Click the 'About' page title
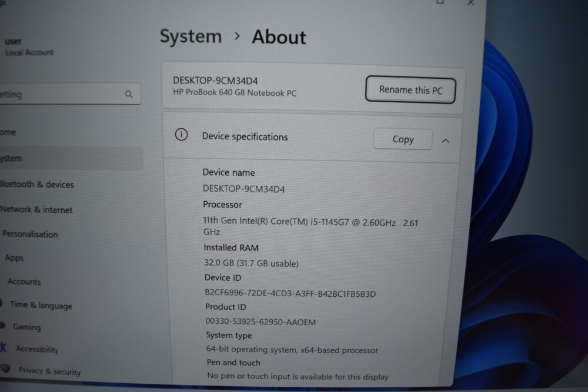The height and width of the screenshot is (392, 588). tap(279, 37)
